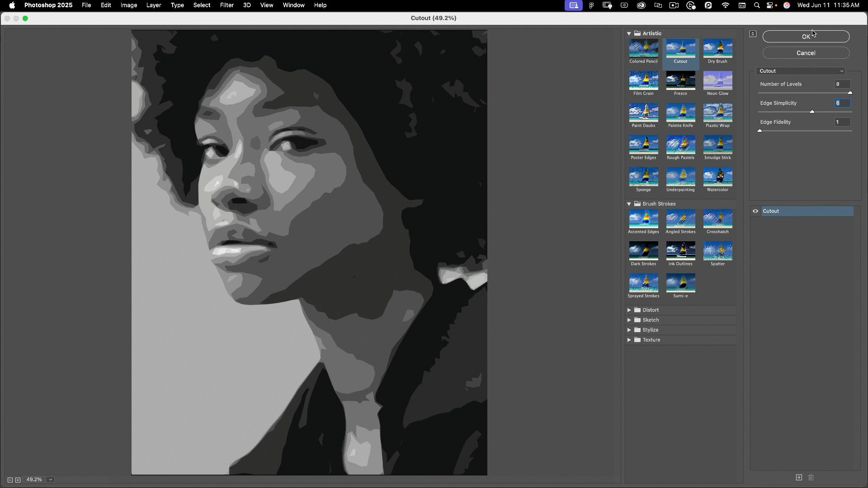This screenshot has height=488, width=868.
Task: Select the Dry Brush filter thumbnail
Action: pos(717,49)
